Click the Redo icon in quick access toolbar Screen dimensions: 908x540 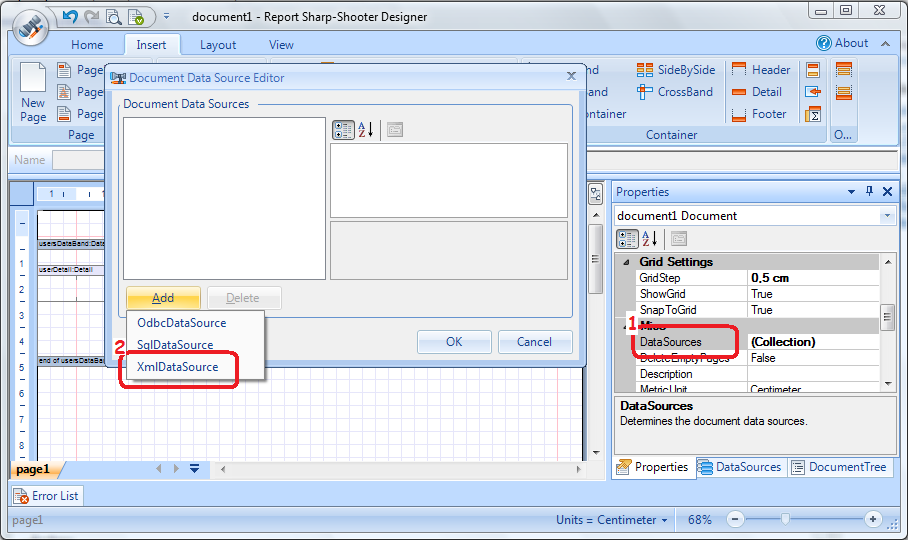(x=91, y=17)
